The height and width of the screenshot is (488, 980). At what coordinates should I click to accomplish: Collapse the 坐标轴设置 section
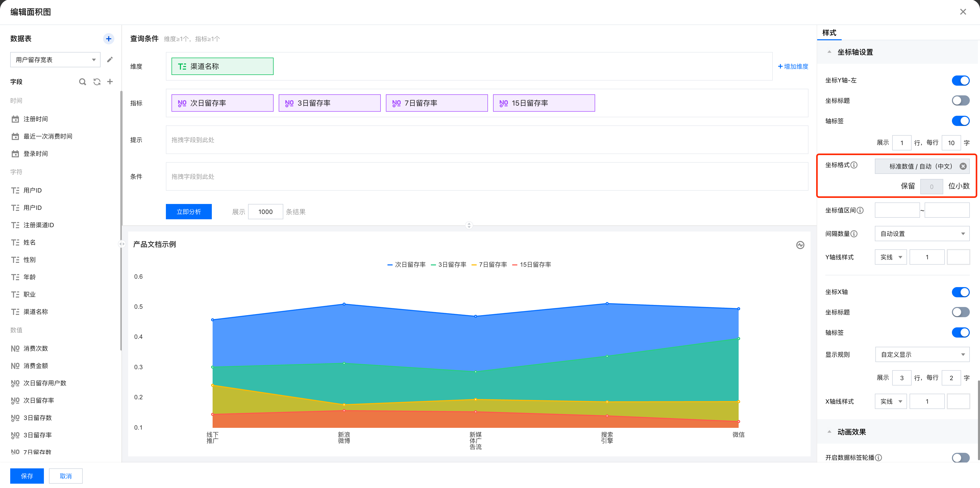pyautogui.click(x=829, y=52)
